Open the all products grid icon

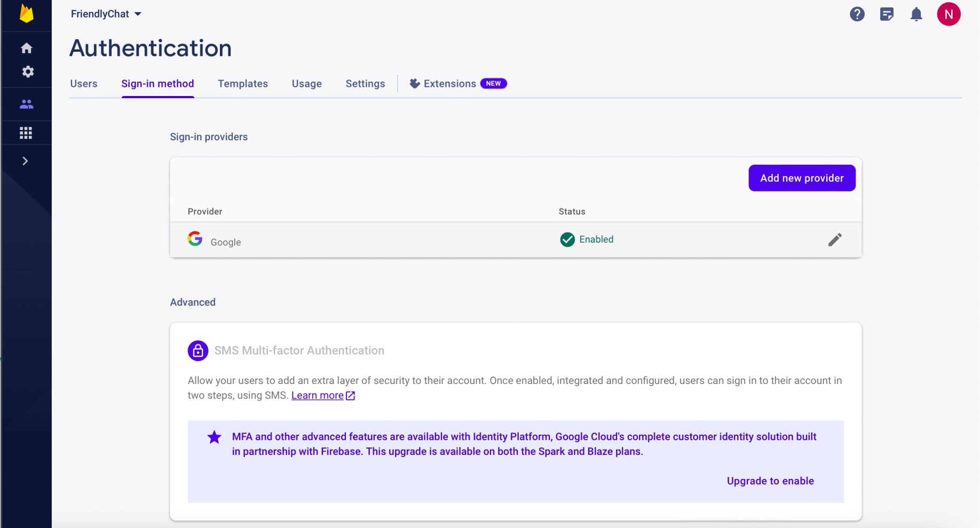(x=26, y=133)
